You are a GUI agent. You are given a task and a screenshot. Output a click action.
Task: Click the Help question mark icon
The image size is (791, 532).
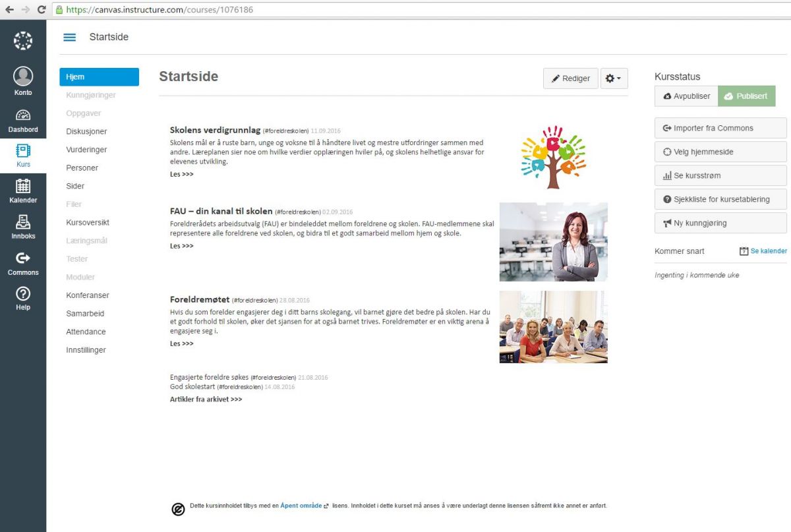click(23, 294)
